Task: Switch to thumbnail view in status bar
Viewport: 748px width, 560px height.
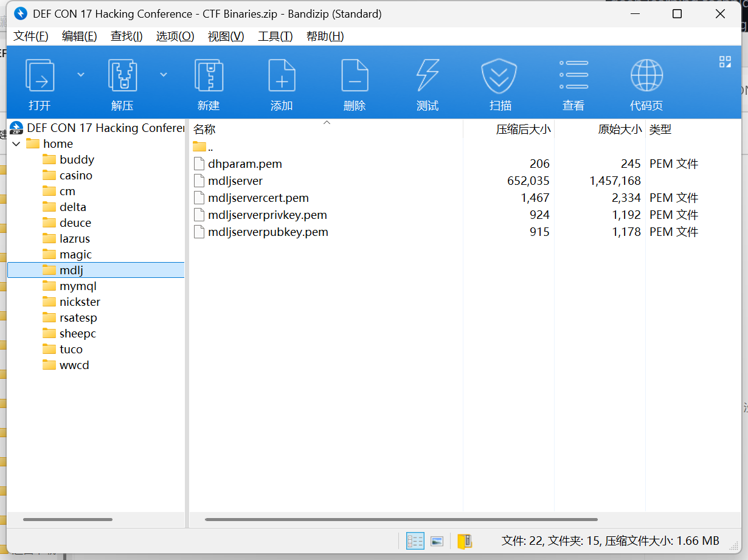Action: click(437, 541)
